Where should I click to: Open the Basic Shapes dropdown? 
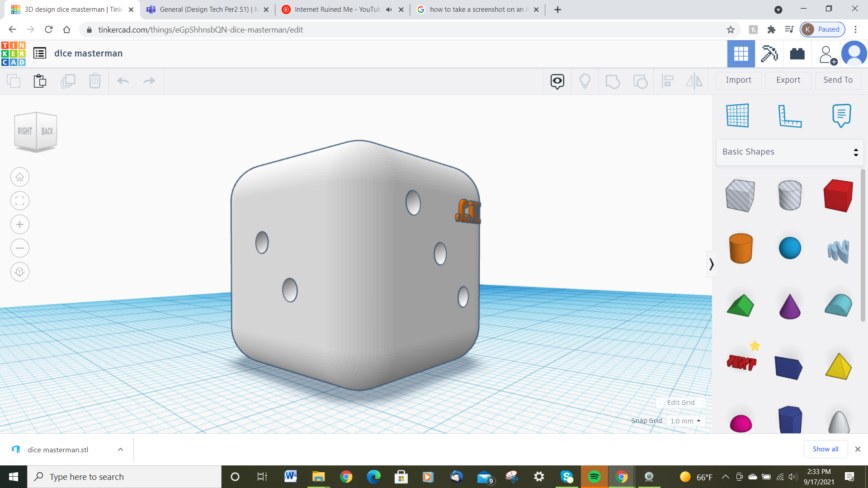[790, 152]
